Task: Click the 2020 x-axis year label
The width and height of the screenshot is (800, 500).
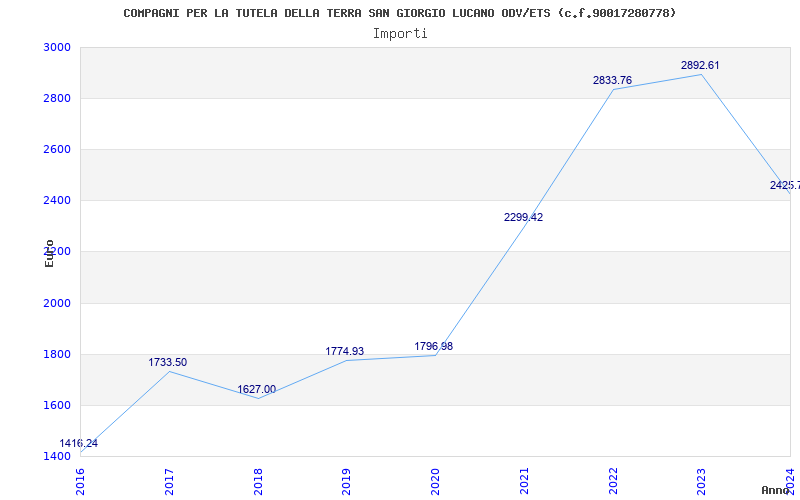Action: pyautogui.click(x=435, y=482)
